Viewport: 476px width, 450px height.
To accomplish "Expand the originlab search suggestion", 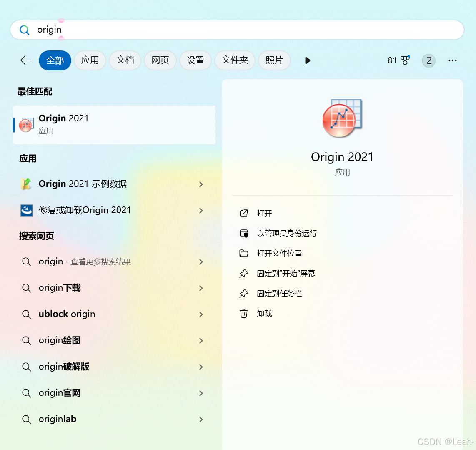I will click(x=201, y=420).
